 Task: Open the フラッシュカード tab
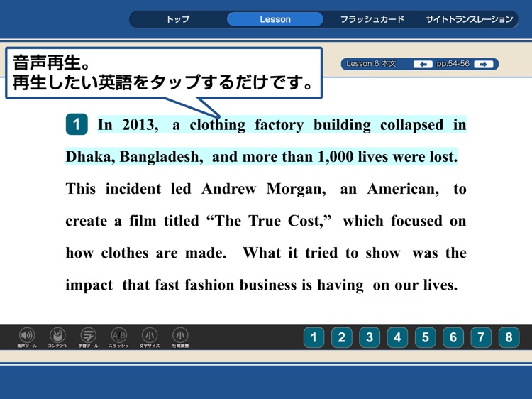pos(372,19)
